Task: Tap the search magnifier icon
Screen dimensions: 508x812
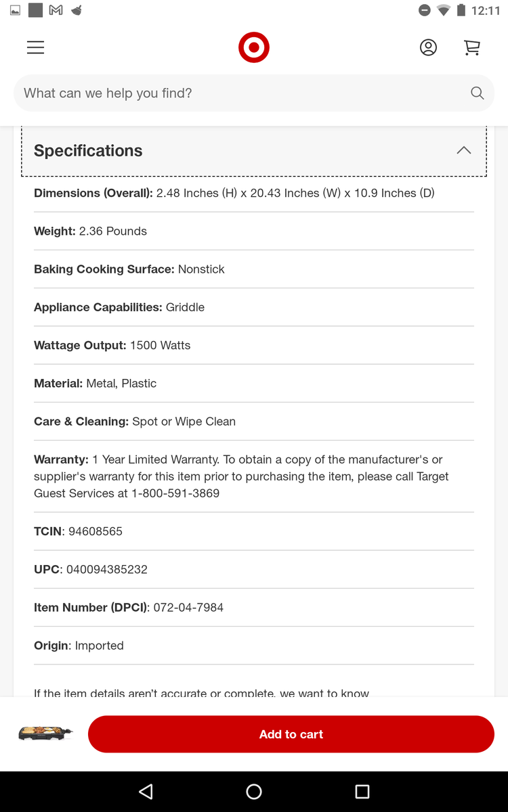Action: click(x=478, y=93)
